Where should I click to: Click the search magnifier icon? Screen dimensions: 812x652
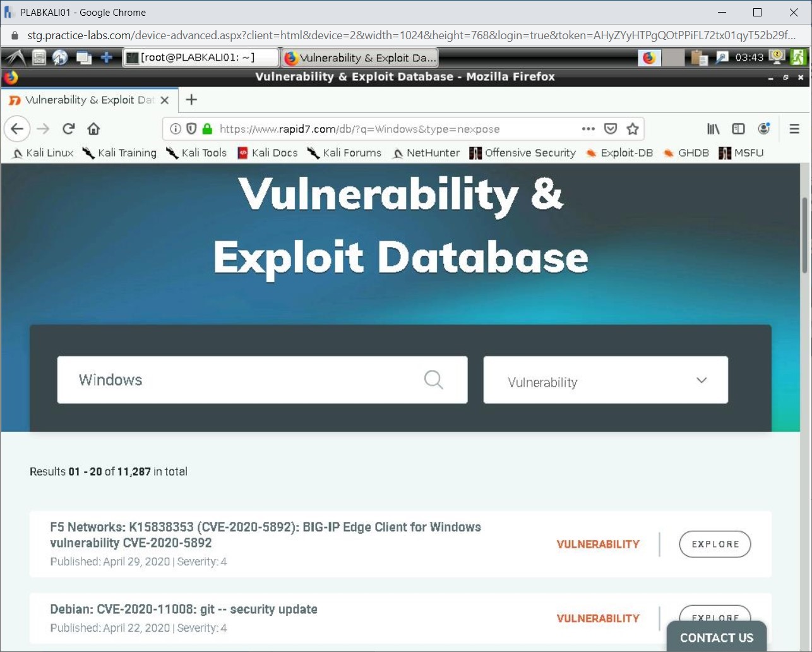pyautogui.click(x=433, y=380)
